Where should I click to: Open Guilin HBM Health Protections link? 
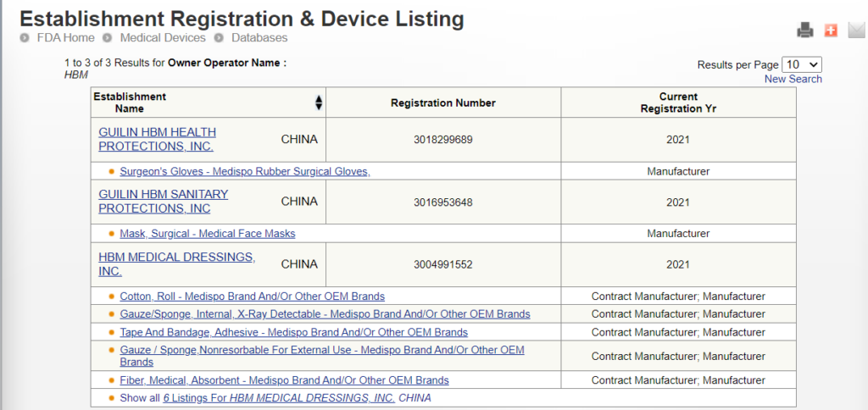click(157, 139)
